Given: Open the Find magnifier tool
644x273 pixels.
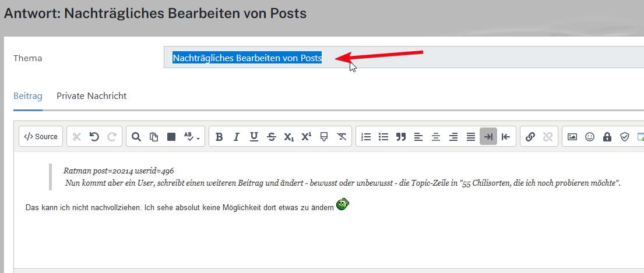Looking at the screenshot, I should click(136, 137).
